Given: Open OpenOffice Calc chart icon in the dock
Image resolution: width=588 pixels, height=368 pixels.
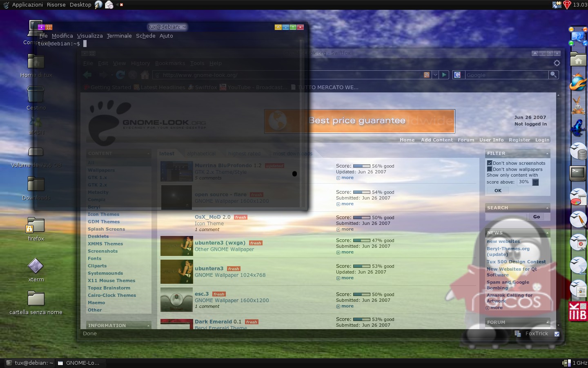Looking at the screenshot, I should point(578,197).
